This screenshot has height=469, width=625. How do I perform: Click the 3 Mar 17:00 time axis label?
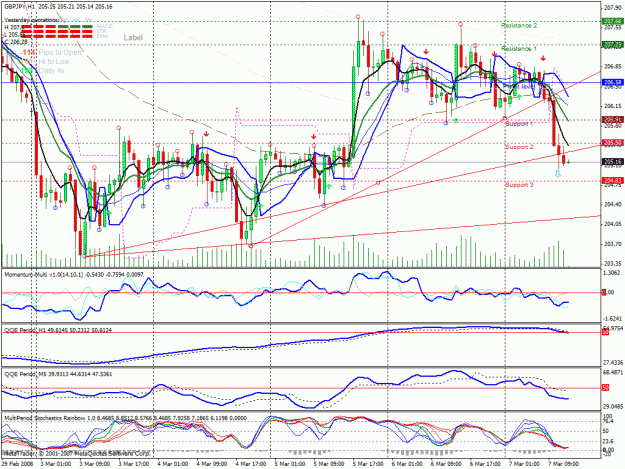tap(134, 464)
